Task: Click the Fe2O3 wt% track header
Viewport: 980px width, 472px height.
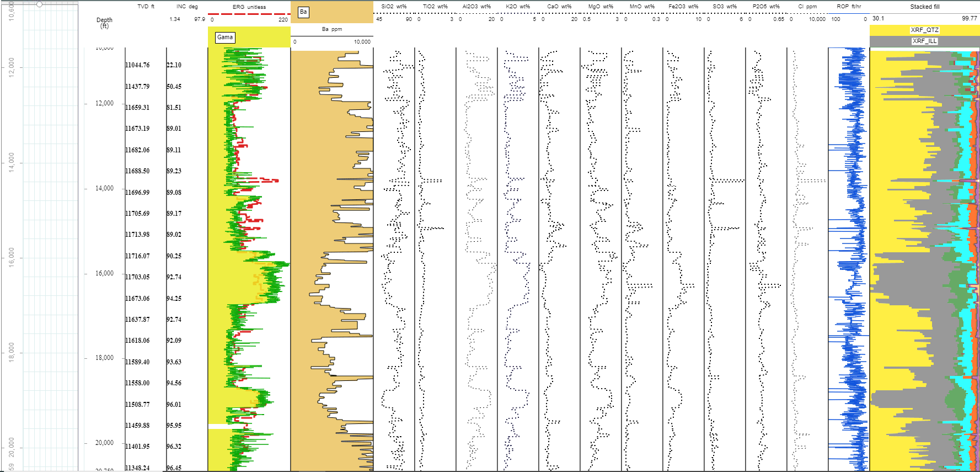Action: tap(683, 7)
